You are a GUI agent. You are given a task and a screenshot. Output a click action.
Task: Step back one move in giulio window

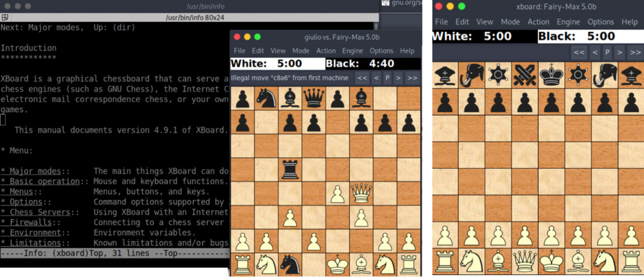coord(376,78)
